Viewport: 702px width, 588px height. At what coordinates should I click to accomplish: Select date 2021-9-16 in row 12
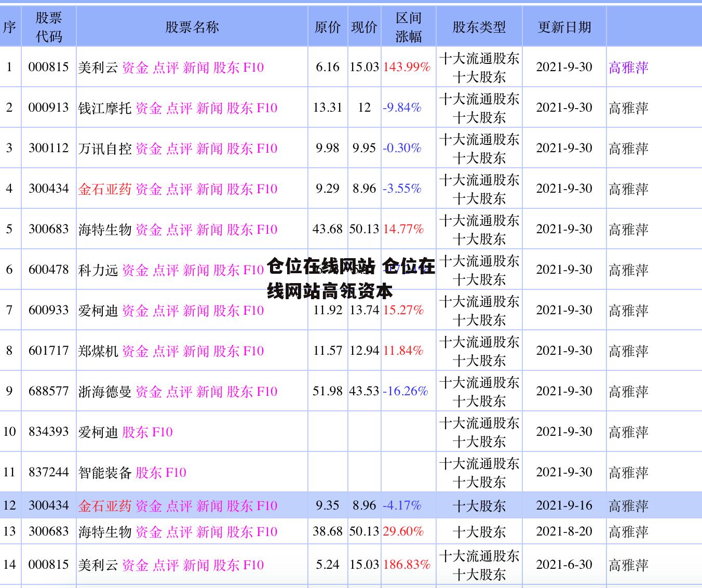564,505
